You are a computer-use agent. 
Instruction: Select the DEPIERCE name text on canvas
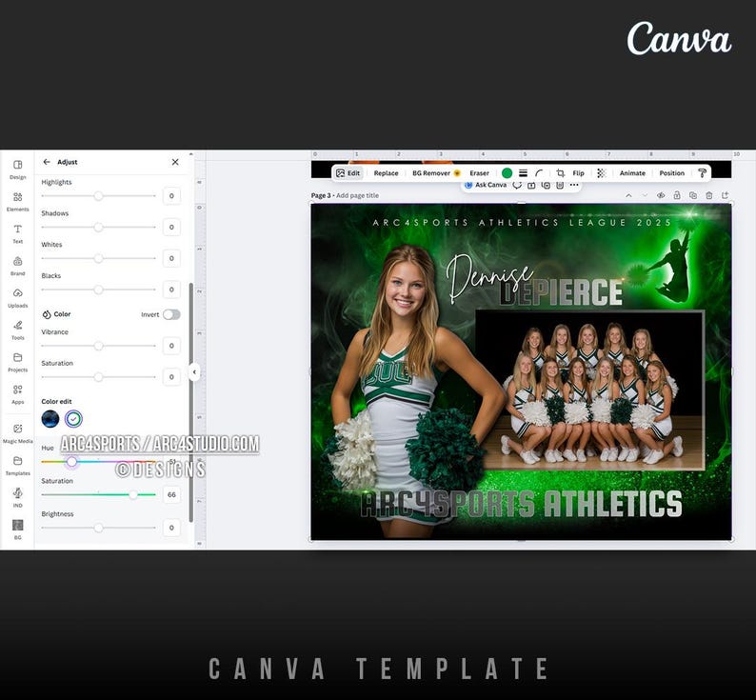tap(560, 292)
